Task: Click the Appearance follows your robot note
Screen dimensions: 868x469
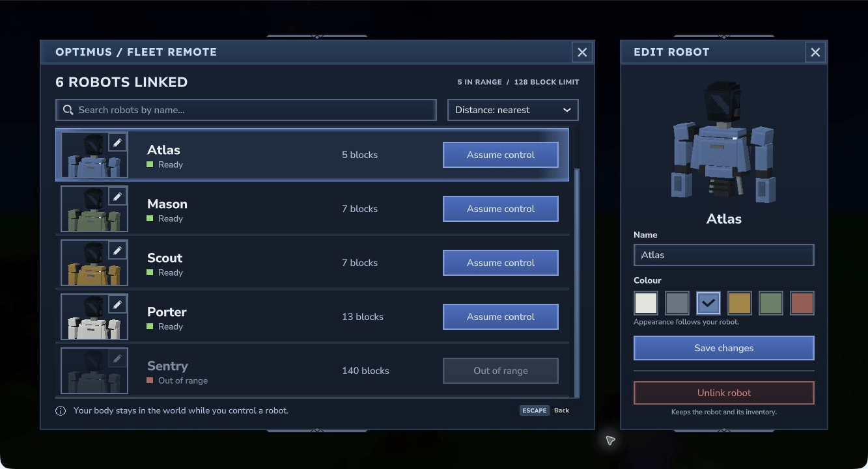Action: coord(686,322)
